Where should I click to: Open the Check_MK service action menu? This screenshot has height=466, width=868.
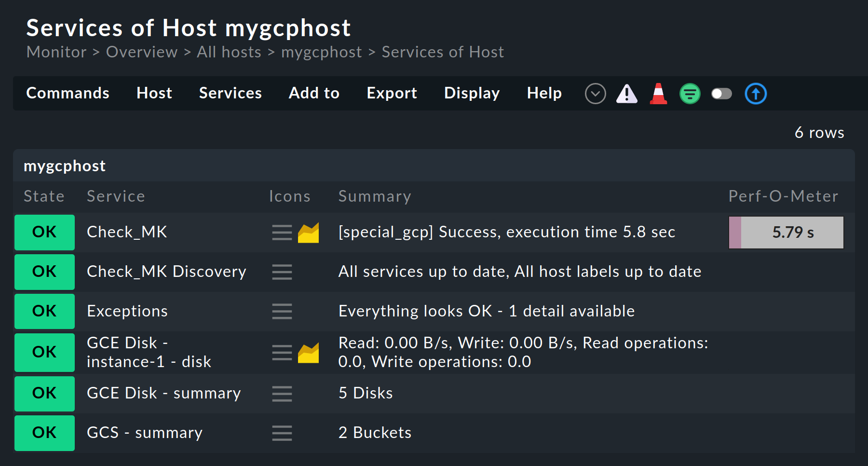(x=282, y=233)
